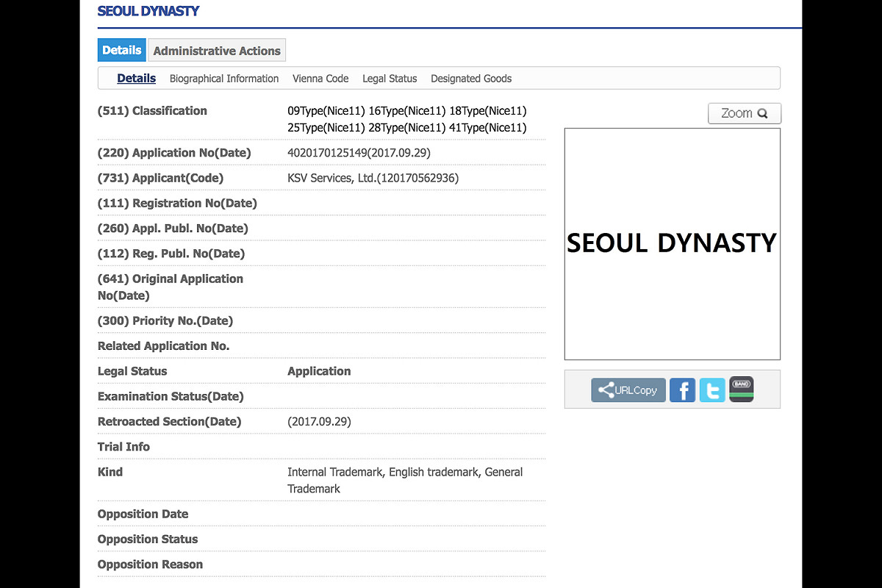
Task: Jump to the Vienna Code section
Action: (320, 79)
